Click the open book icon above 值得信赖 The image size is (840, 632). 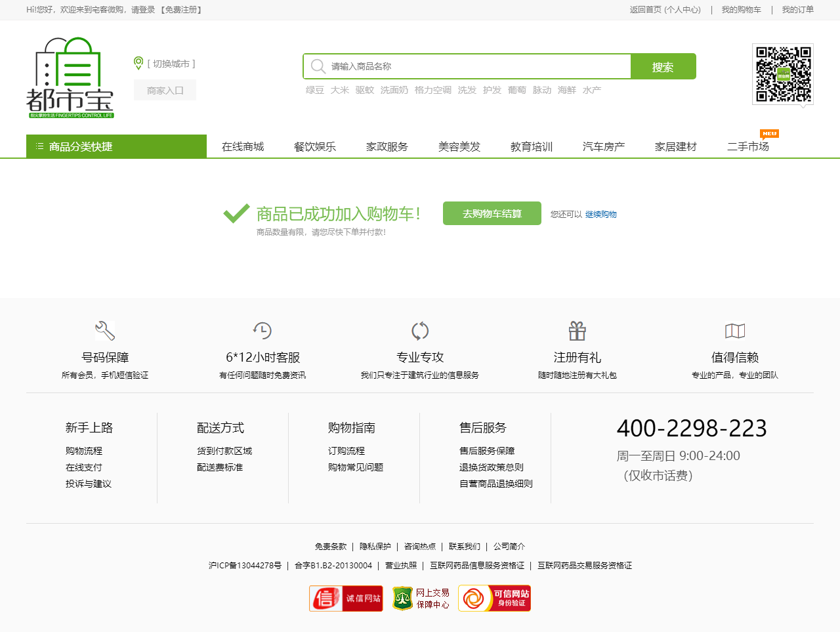735,331
